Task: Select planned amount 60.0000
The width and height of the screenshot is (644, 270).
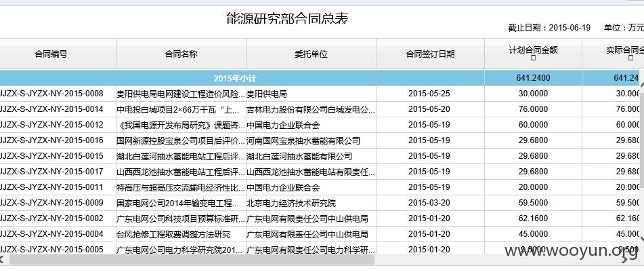Action: click(533, 125)
